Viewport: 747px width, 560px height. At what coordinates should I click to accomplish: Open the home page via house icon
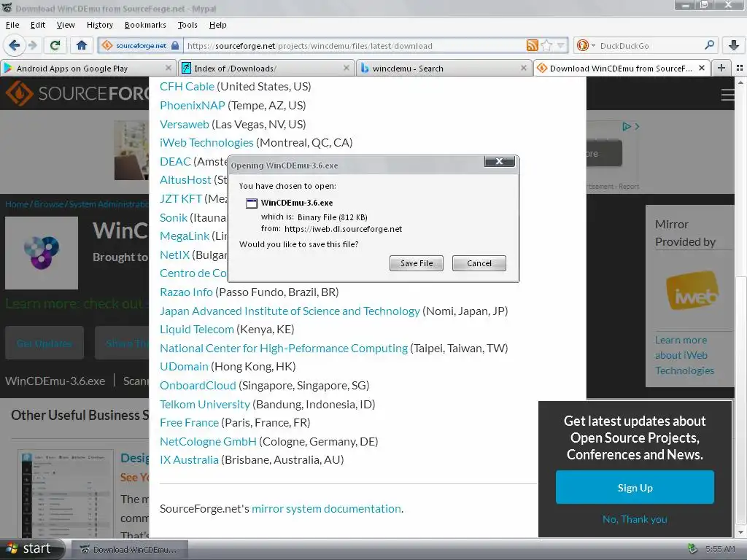click(x=82, y=45)
